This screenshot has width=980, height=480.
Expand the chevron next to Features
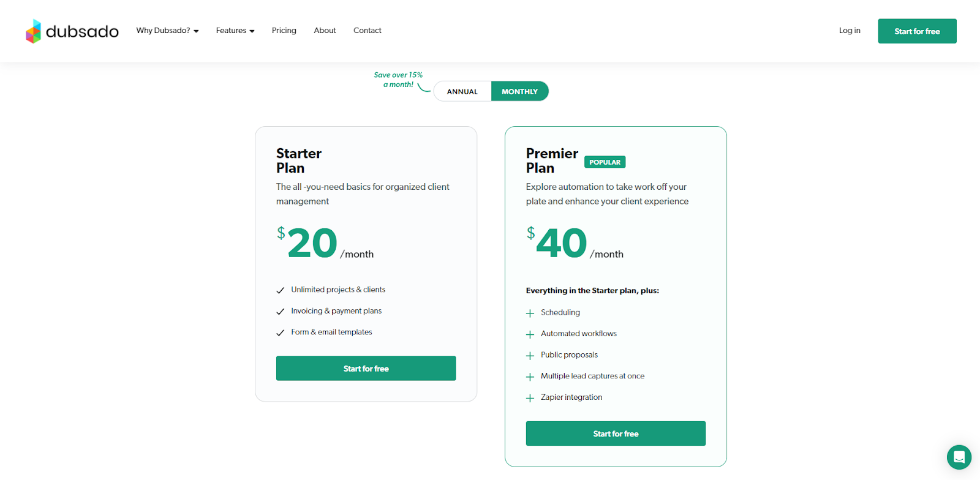pyautogui.click(x=252, y=30)
